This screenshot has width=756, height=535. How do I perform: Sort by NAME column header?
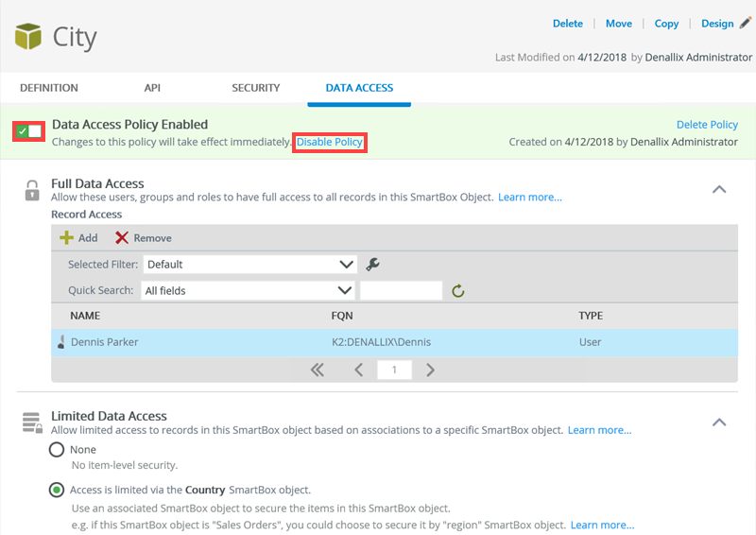click(x=85, y=316)
